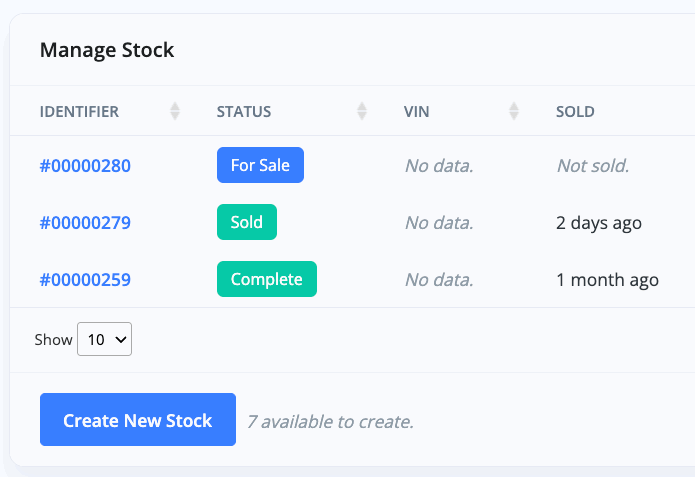The width and height of the screenshot is (695, 477).
Task: Click the green Sold status badge
Action: (x=246, y=222)
